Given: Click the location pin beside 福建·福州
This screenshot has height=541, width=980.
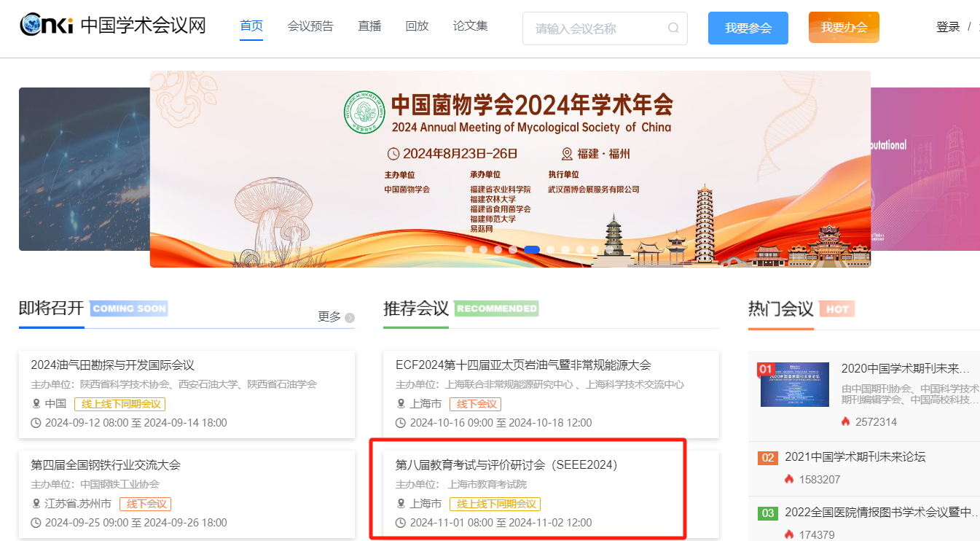Looking at the screenshot, I should 567,154.
